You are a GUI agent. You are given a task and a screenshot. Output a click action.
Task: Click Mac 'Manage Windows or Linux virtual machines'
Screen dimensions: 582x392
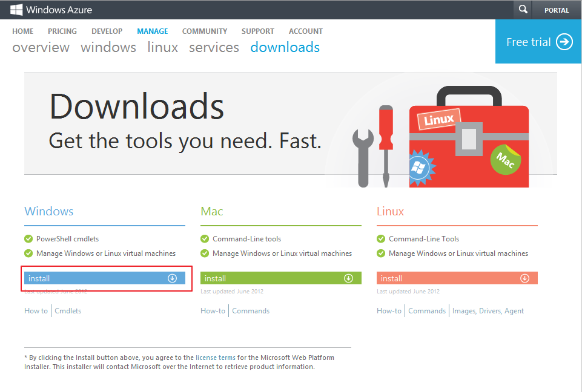(x=282, y=253)
